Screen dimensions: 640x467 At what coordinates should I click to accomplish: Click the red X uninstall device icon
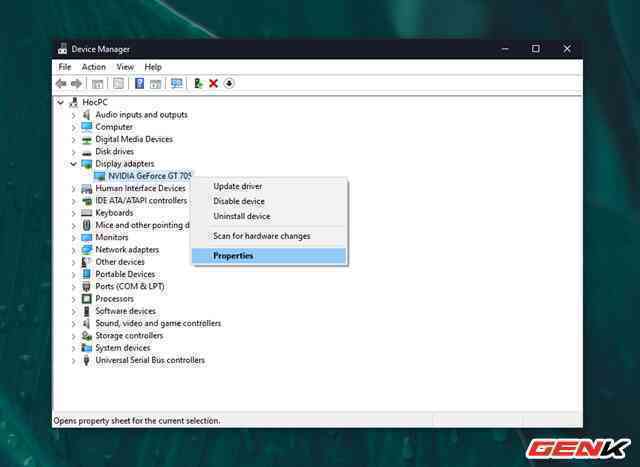point(213,83)
